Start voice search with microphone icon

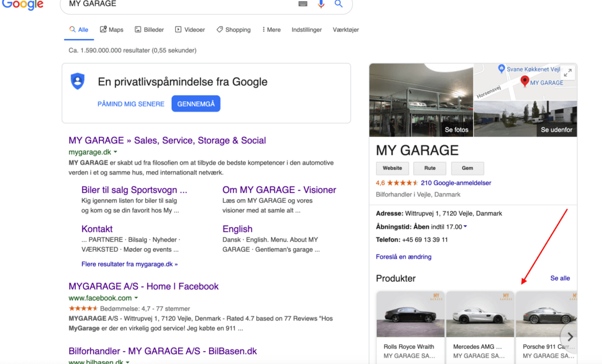[321, 4]
